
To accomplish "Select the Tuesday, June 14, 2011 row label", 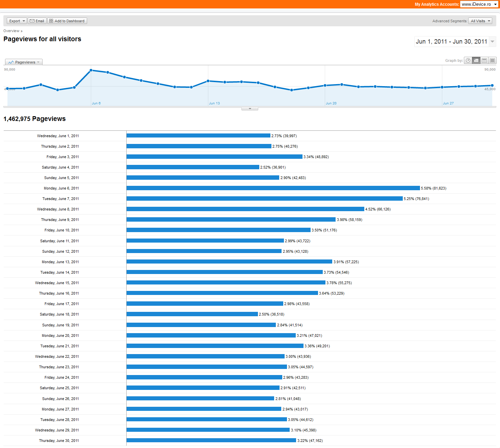I will 60,272.
